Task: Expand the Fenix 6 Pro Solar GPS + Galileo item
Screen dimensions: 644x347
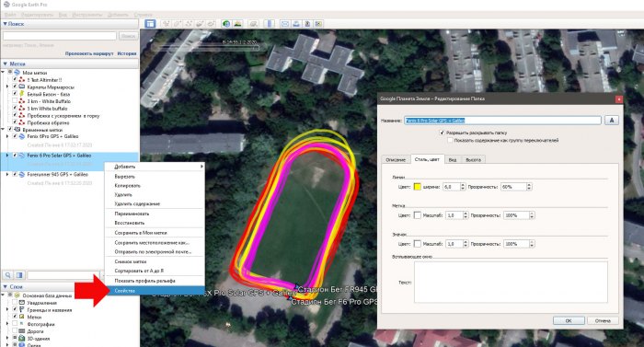Action: 7,156
